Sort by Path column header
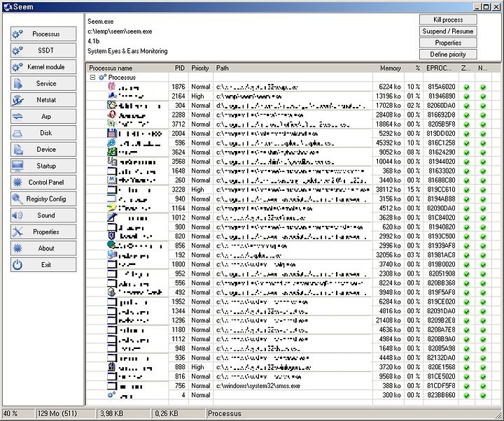 [x=293, y=68]
